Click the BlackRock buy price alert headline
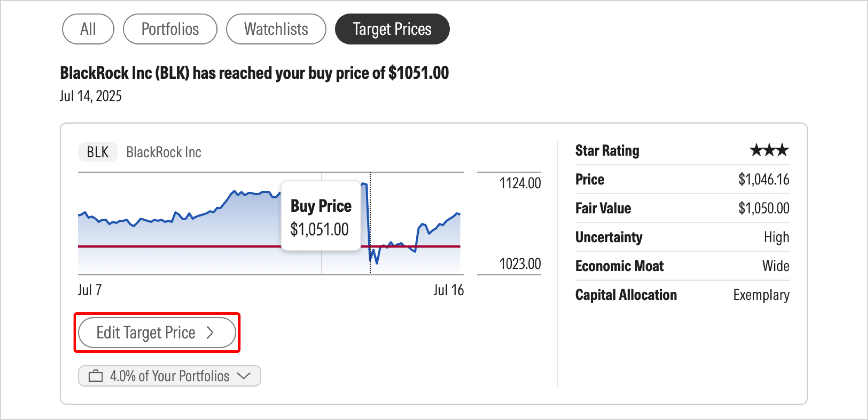 254,73
